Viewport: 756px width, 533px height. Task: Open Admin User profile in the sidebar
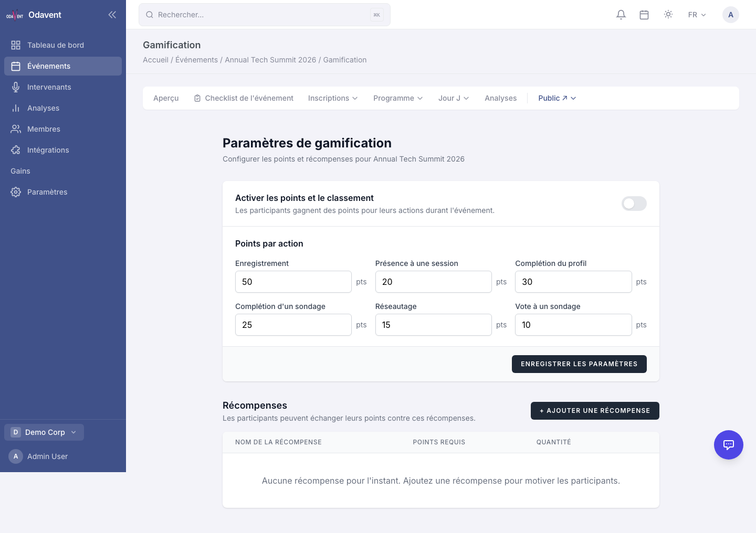pyautogui.click(x=63, y=456)
